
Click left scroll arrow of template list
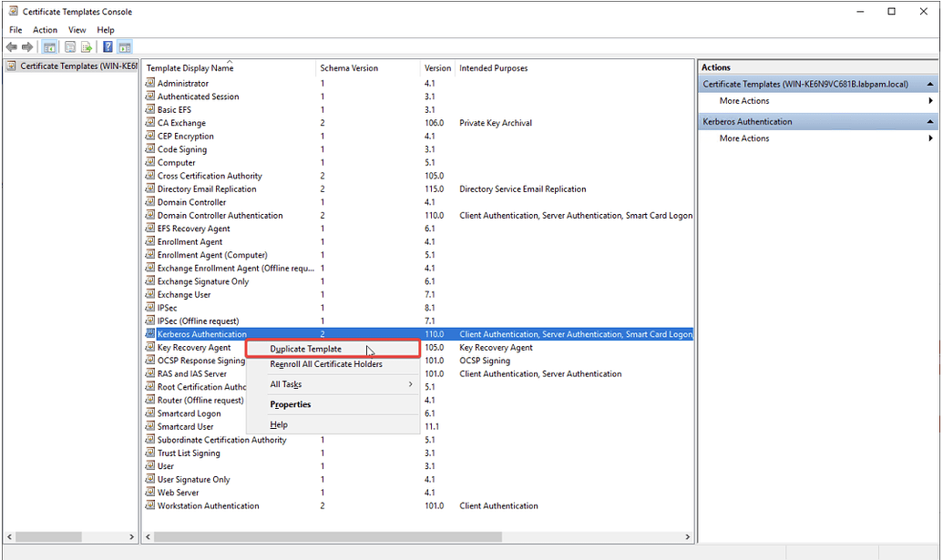coord(148,536)
